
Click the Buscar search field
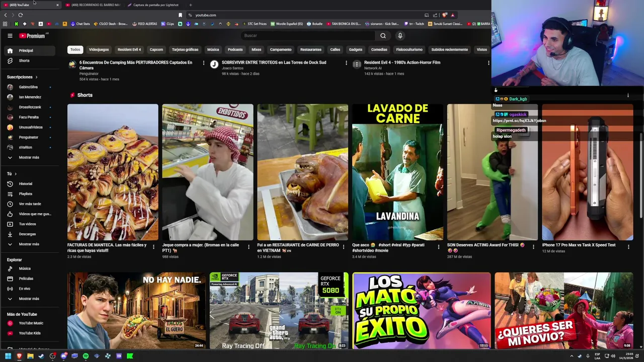click(308, 36)
